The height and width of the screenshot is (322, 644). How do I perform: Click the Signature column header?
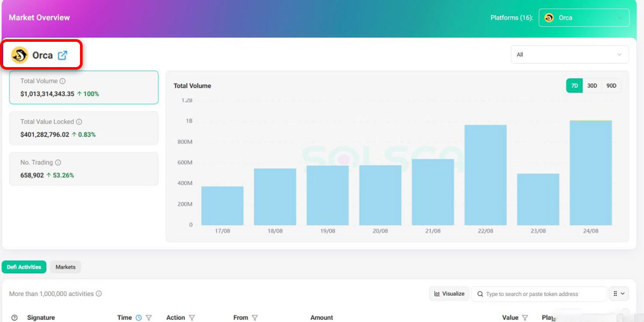click(x=41, y=318)
